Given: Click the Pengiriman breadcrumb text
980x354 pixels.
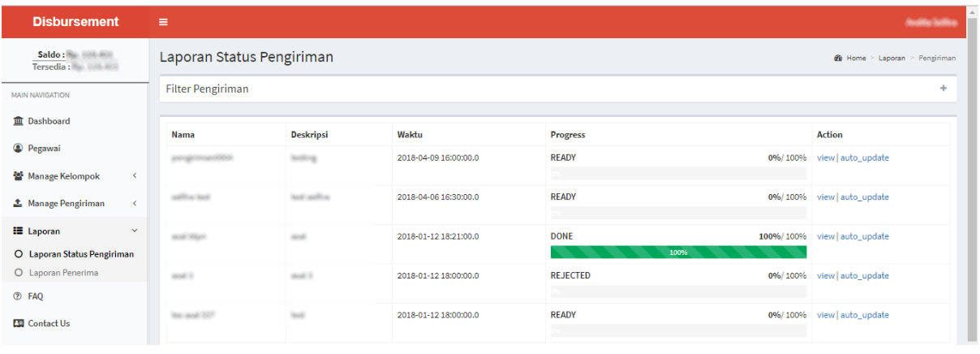Looking at the screenshot, I should pyautogui.click(x=937, y=58).
